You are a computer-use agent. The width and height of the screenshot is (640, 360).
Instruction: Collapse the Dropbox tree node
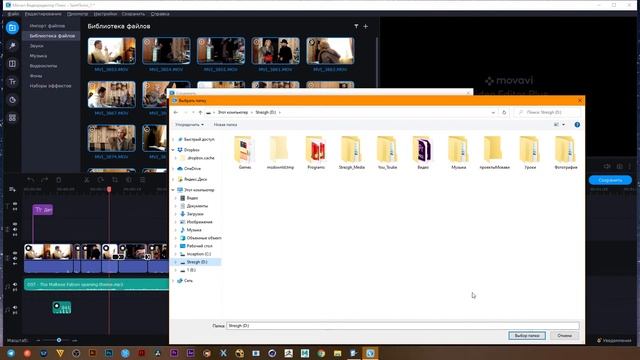(x=173, y=150)
